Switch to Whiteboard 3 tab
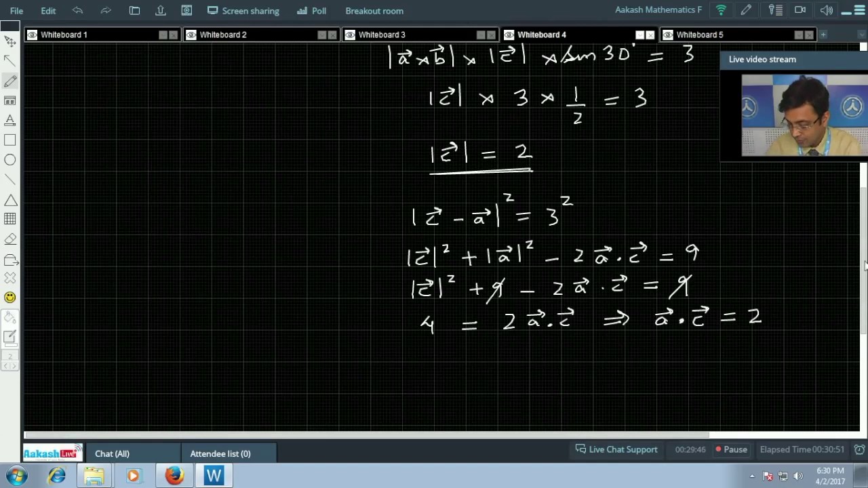Image resolution: width=868 pixels, height=488 pixels. pos(382,35)
